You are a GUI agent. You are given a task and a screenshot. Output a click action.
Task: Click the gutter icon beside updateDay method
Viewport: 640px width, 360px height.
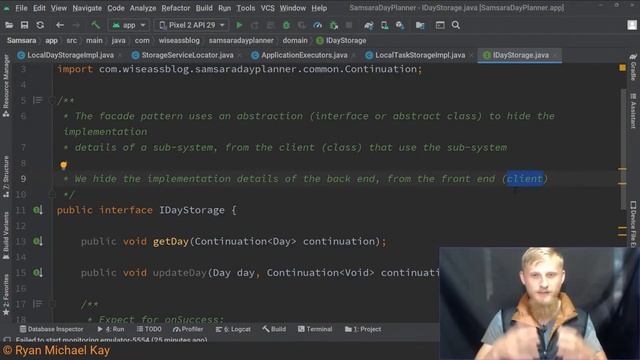click(x=38, y=272)
